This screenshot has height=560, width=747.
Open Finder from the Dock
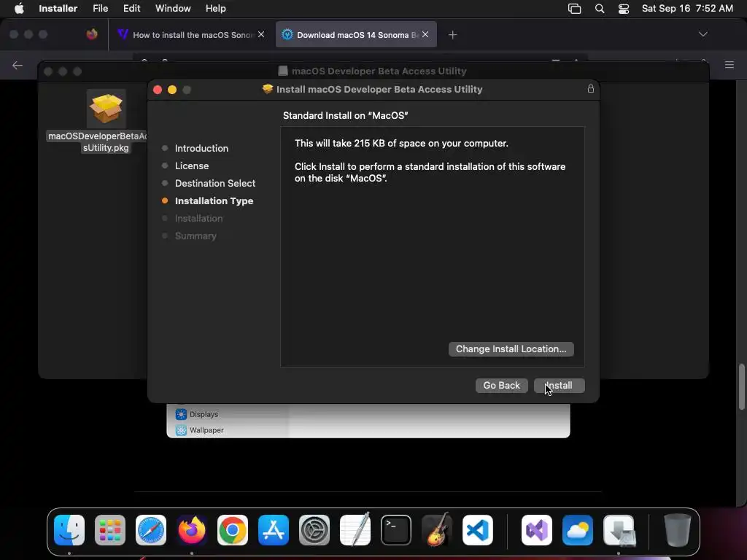coord(69,530)
